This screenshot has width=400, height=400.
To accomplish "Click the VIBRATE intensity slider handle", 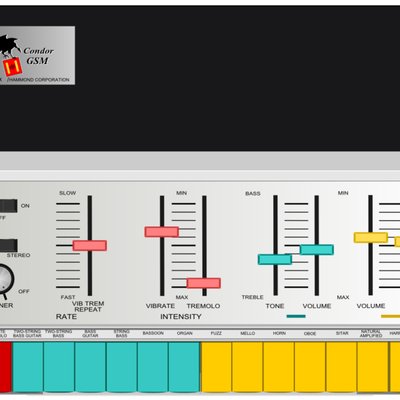I will pos(162,232).
